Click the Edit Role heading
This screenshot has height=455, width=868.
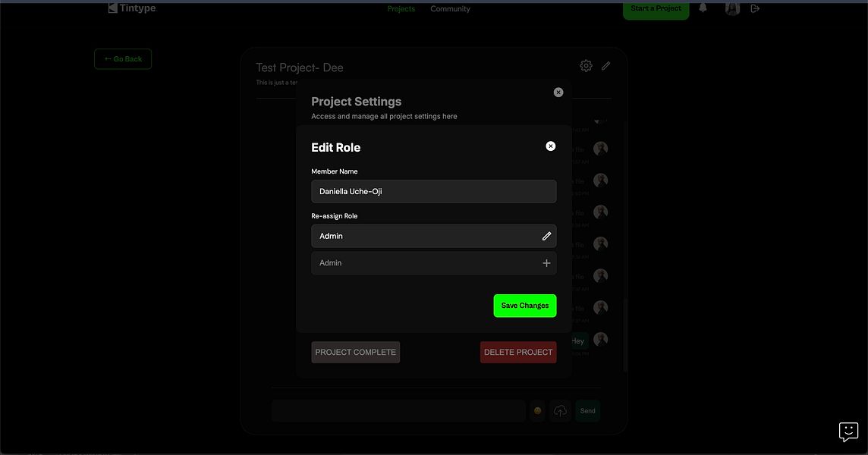pyautogui.click(x=335, y=148)
